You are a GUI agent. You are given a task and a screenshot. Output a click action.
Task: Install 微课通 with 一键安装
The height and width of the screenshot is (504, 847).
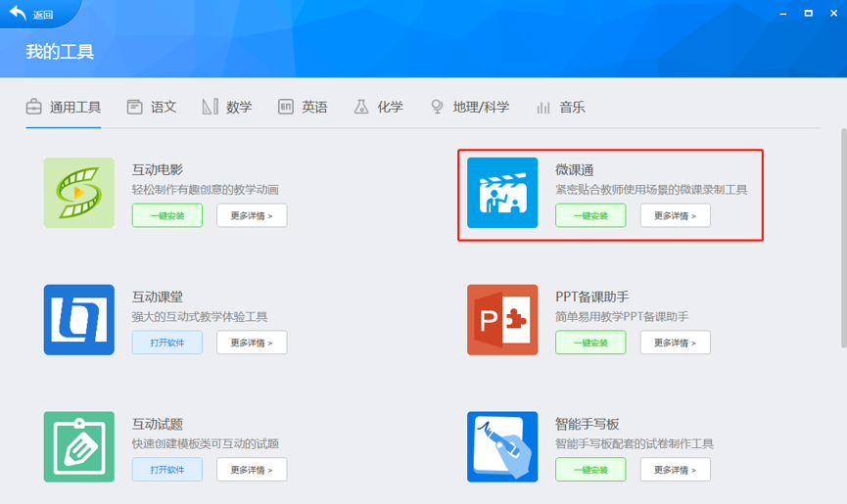coord(591,215)
